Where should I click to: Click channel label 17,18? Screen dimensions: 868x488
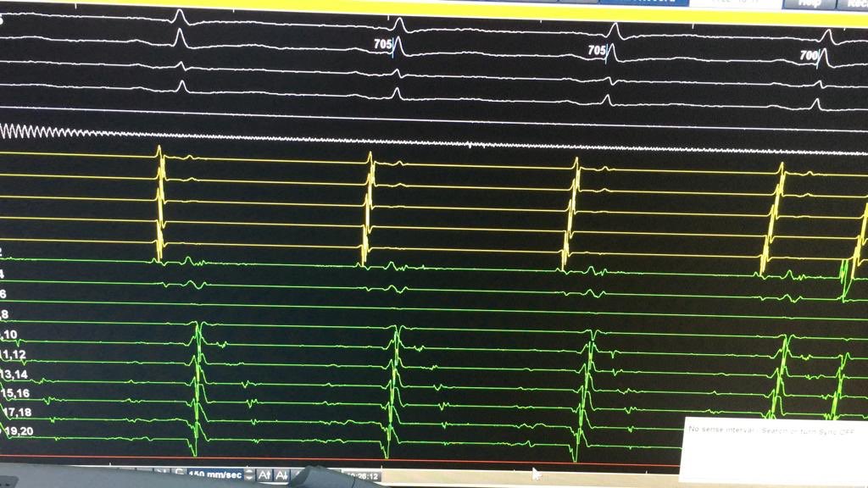coord(17,413)
